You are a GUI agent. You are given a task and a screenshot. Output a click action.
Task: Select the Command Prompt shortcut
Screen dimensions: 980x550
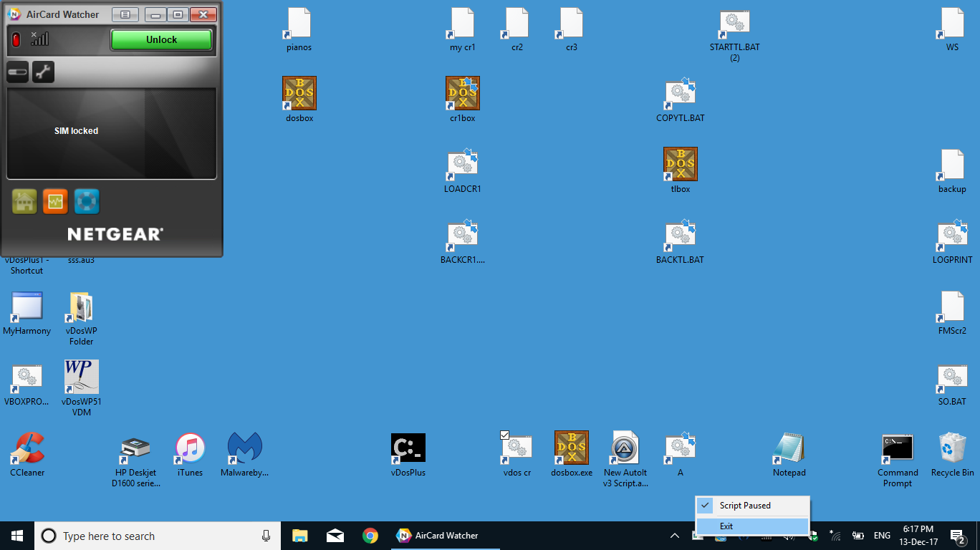tap(898, 459)
